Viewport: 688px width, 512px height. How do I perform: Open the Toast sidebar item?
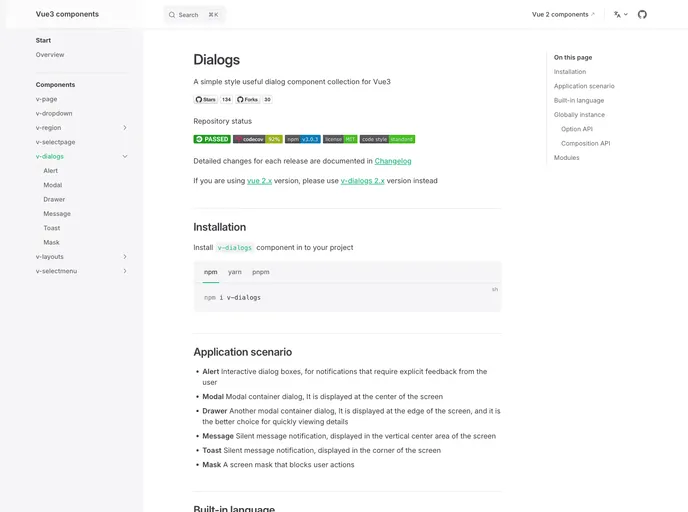[52, 228]
